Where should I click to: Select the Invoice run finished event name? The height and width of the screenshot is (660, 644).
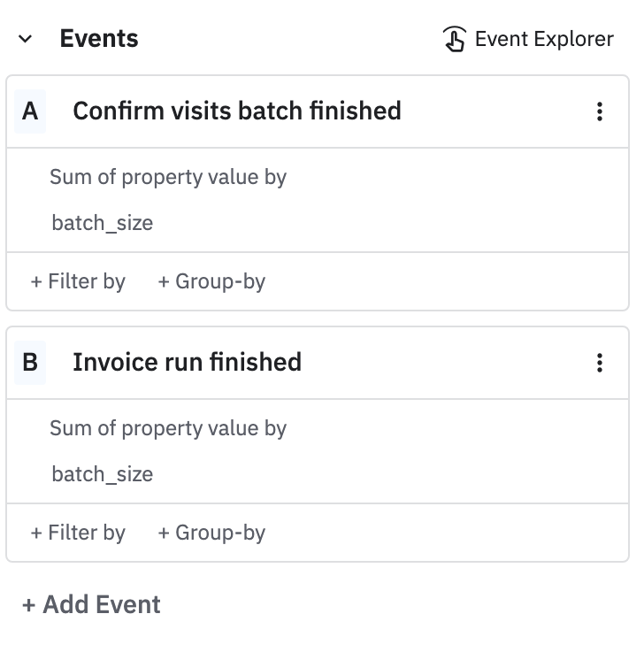(187, 363)
